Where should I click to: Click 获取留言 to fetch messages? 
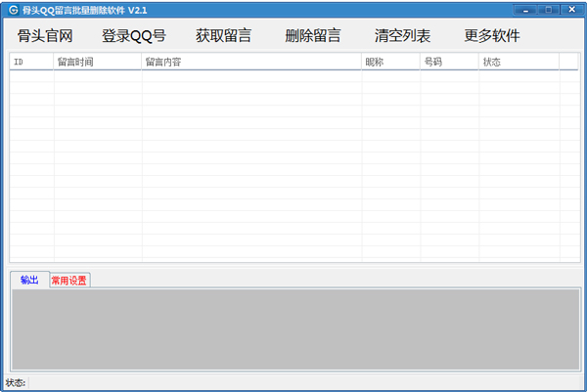pyautogui.click(x=223, y=36)
